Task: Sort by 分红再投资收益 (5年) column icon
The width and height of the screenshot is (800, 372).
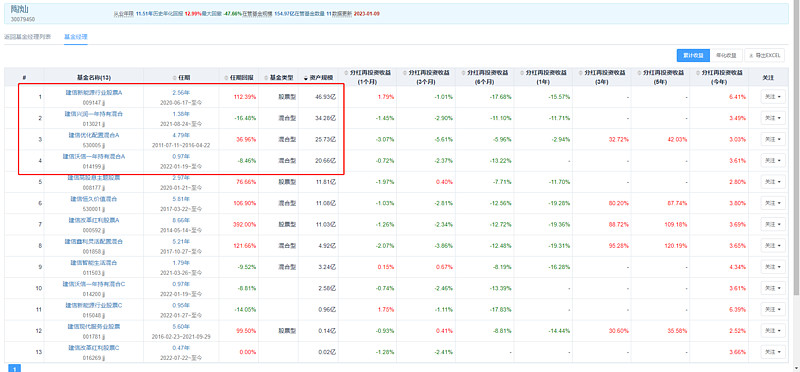Action: (639, 73)
